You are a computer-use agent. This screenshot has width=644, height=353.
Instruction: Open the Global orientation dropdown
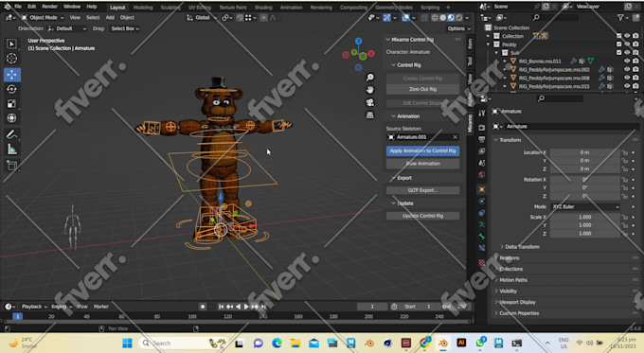point(201,18)
